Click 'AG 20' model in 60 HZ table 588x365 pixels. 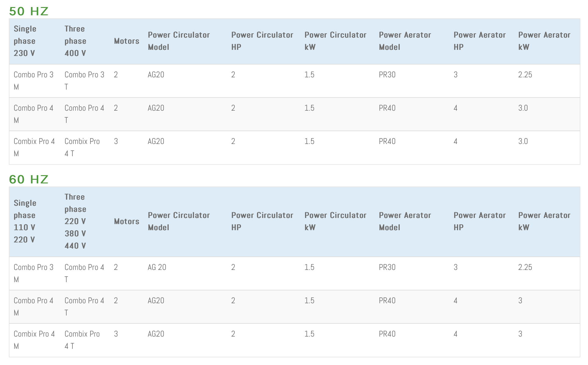(x=157, y=267)
